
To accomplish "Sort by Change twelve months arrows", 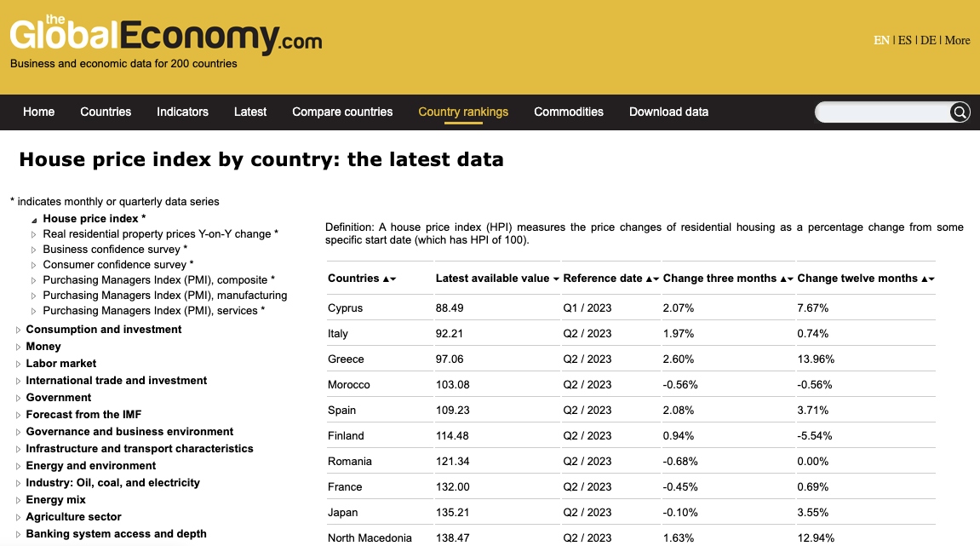I will point(928,279).
